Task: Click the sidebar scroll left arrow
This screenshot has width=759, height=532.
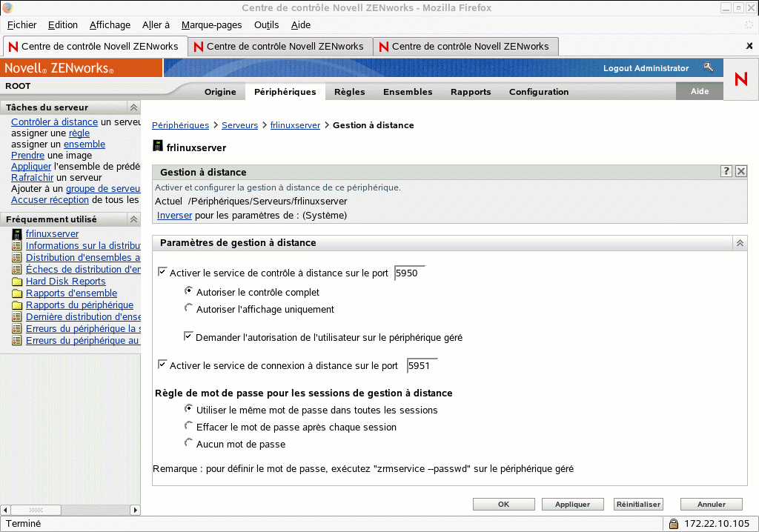Action: (x=5, y=510)
